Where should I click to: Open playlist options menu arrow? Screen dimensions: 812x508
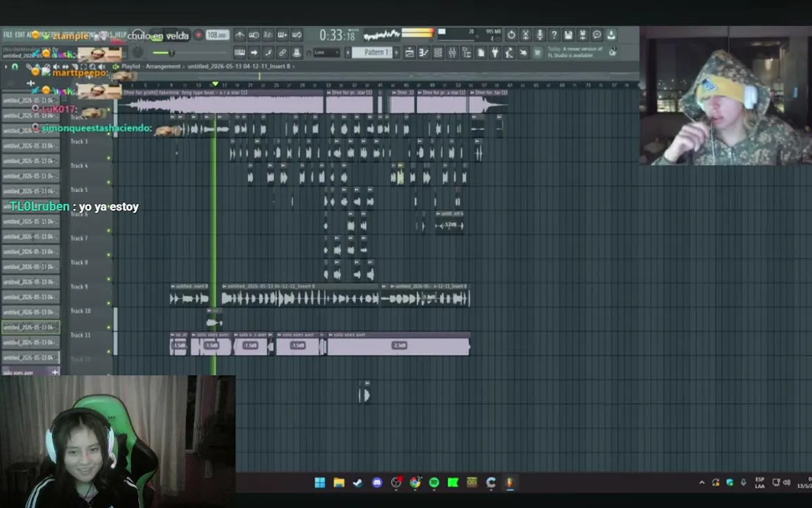(6, 66)
